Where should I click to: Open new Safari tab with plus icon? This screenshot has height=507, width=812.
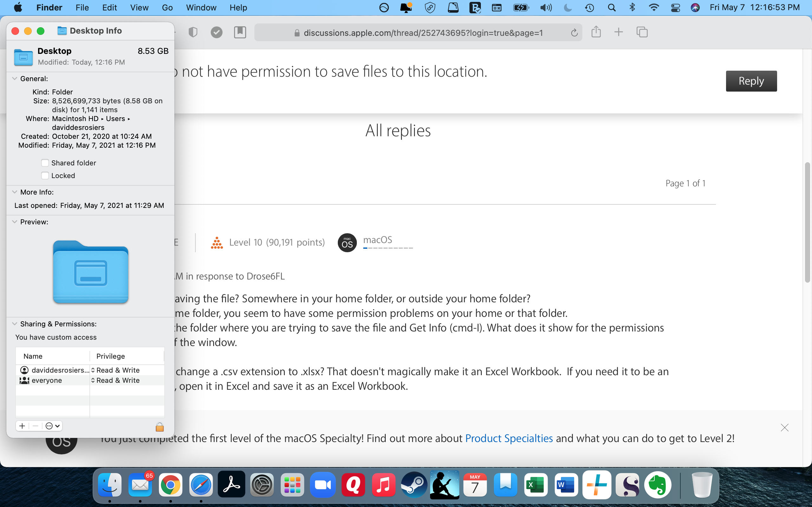coord(619,32)
